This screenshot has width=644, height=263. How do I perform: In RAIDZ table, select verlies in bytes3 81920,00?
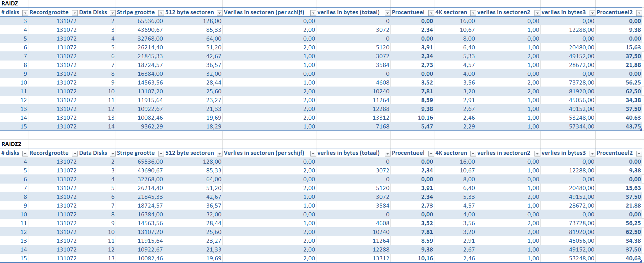tap(568, 91)
